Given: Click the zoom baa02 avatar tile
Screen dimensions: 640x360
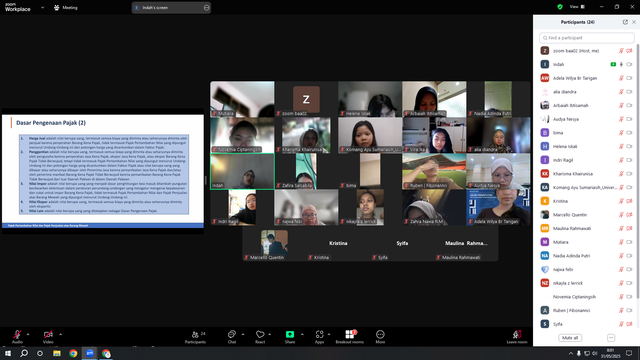Looking at the screenshot, I should (306, 99).
